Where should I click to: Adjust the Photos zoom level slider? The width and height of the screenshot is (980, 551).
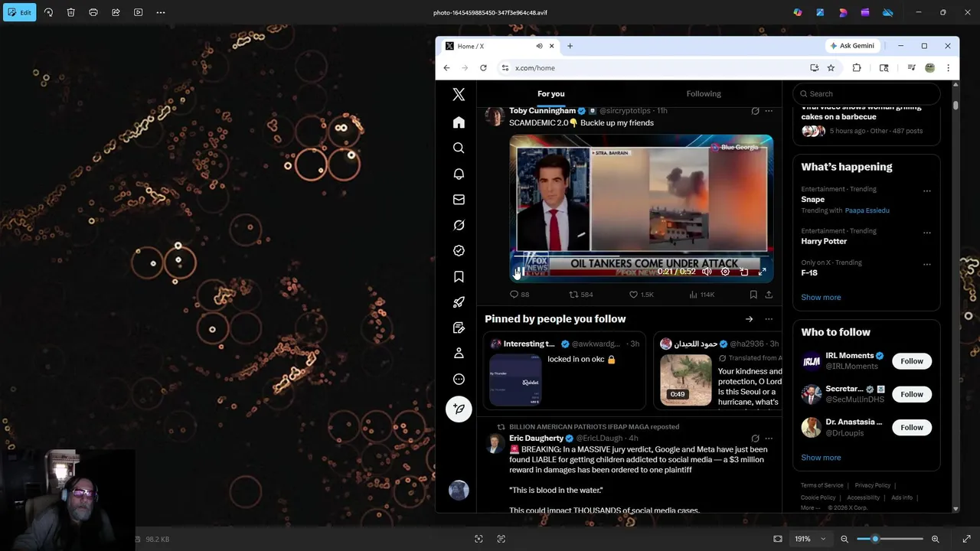pos(890,539)
